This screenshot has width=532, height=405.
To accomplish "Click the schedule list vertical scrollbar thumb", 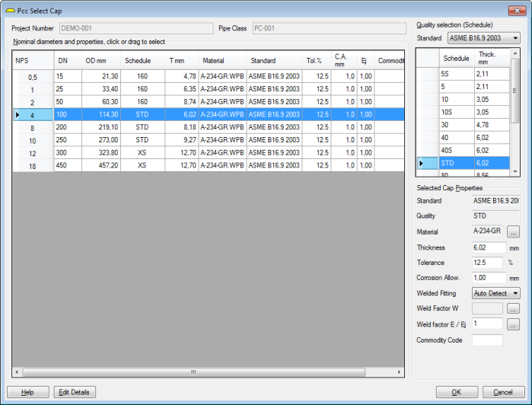I will click(x=515, y=91).
